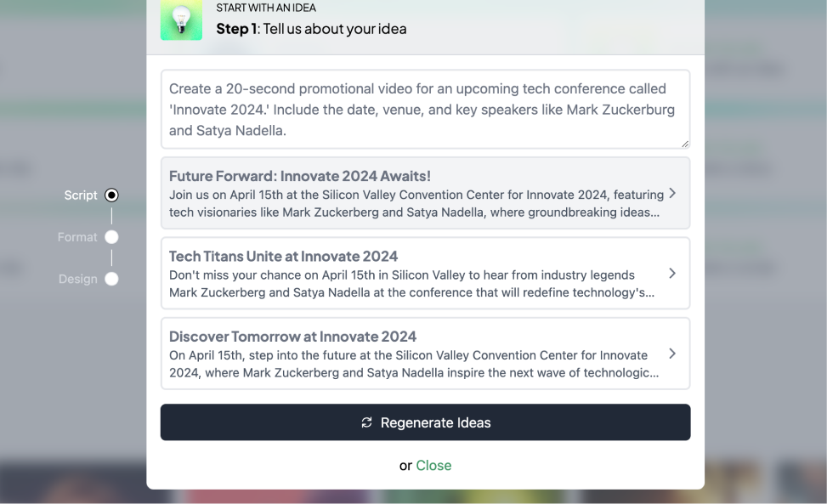Choose the 'Tech Titans Unite at Innovate 2024' idea

426,273
